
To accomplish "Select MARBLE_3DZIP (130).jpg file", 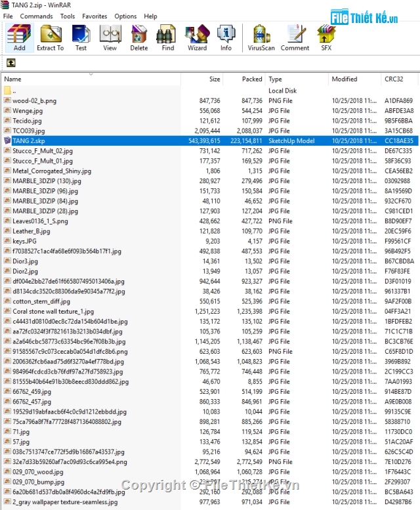I will pyautogui.click(x=47, y=181).
